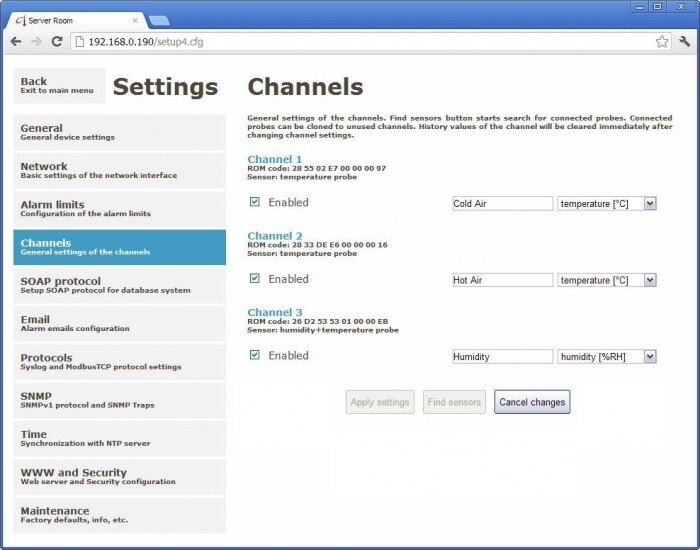Open a new tab with the tab button
Screen dimensions: 700x550
158,20
